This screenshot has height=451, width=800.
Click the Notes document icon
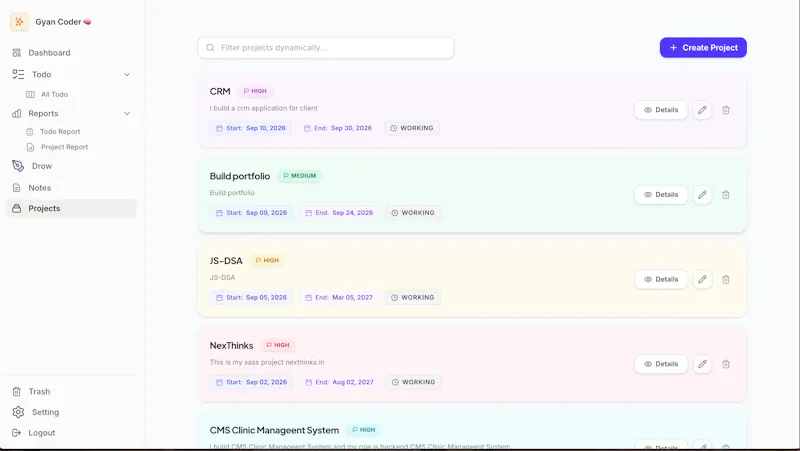point(17,188)
